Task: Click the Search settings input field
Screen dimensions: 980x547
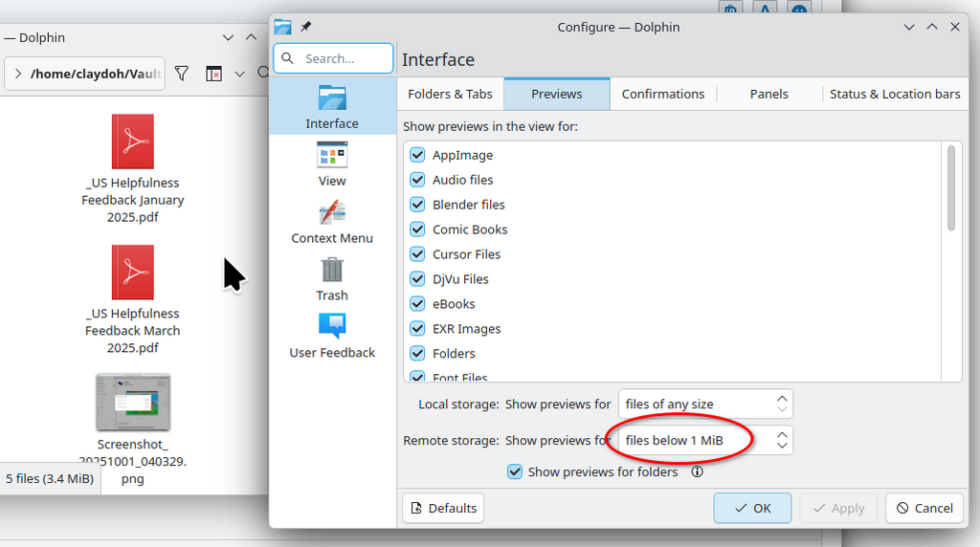Action: (x=333, y=58)
